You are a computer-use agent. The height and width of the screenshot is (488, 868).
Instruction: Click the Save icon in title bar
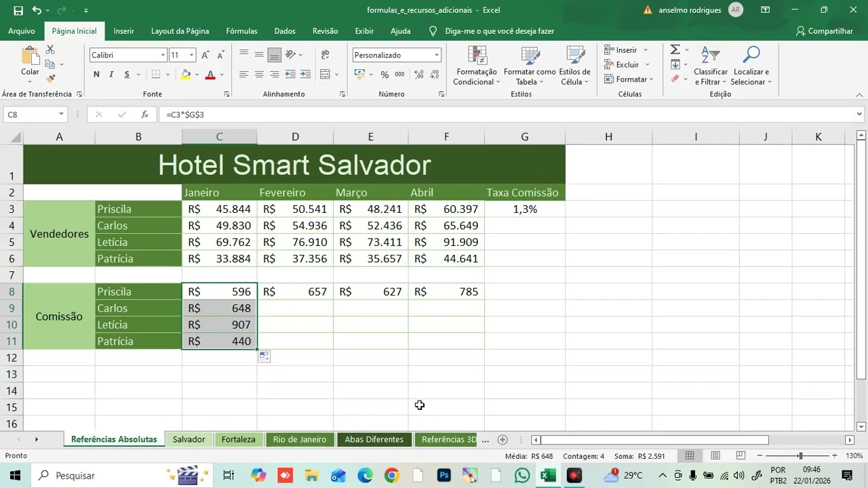[18, 10]
